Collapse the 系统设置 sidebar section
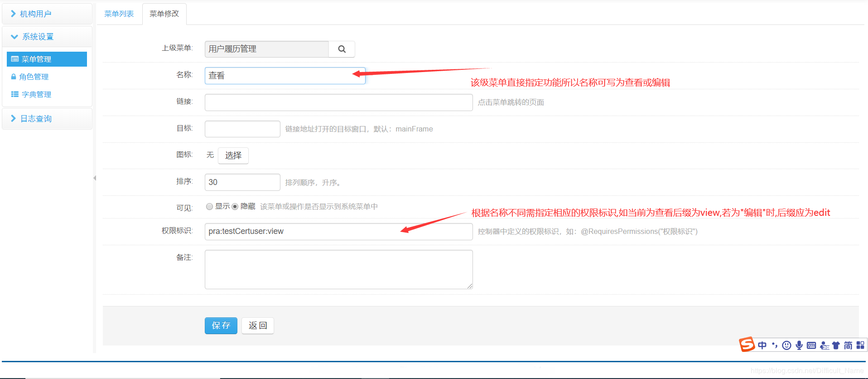 pos(47,37)
